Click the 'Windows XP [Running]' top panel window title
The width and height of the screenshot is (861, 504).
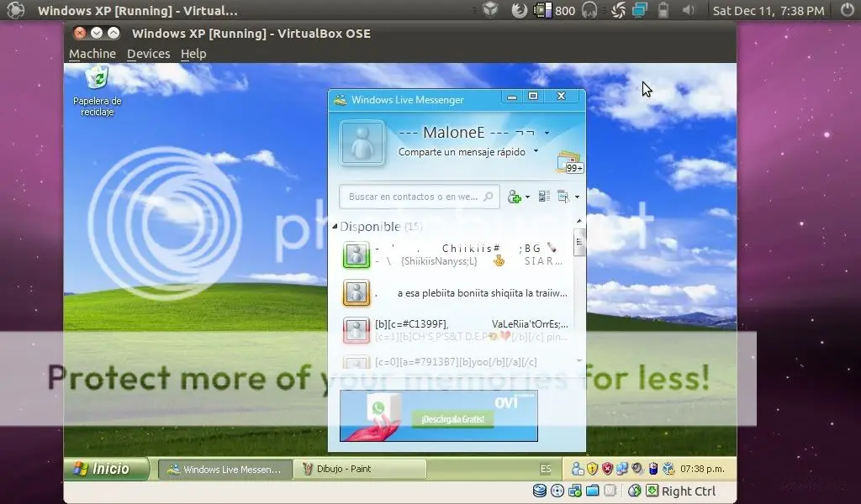[x=137, y=10]
